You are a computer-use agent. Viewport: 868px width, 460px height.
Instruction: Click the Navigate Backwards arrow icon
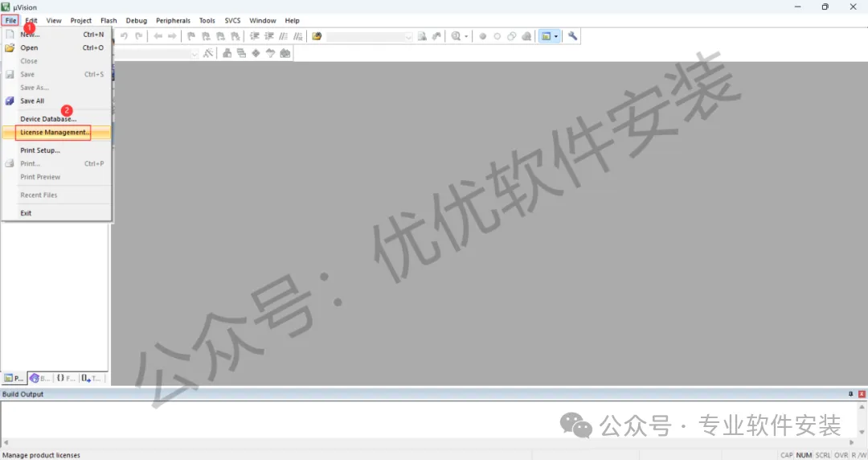[x=158, y=36]
